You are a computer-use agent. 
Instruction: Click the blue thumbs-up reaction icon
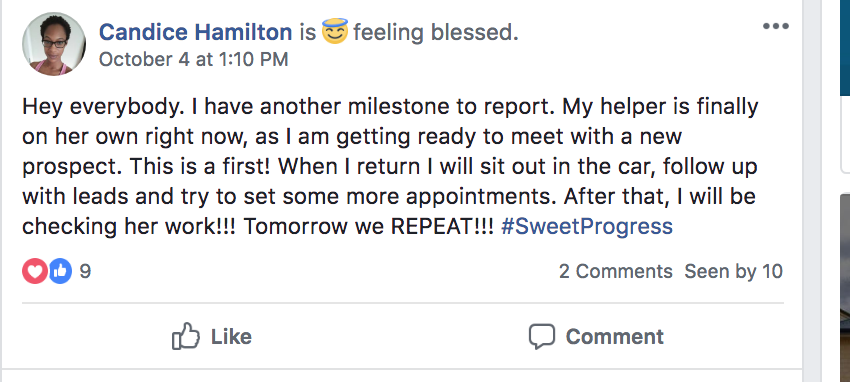pyautogui.click(x=60, y=271)
